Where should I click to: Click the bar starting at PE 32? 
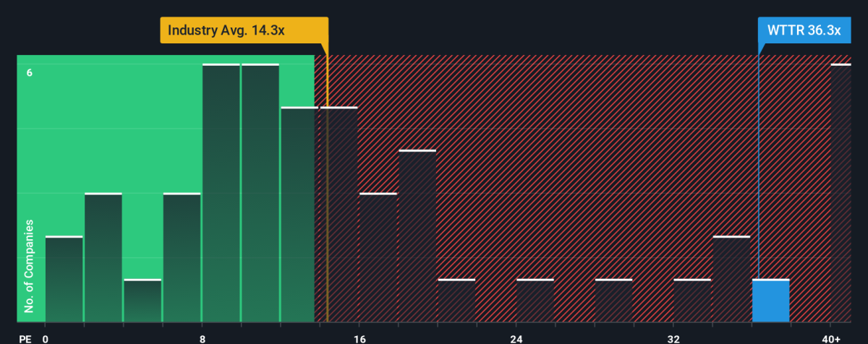(692, 301)
